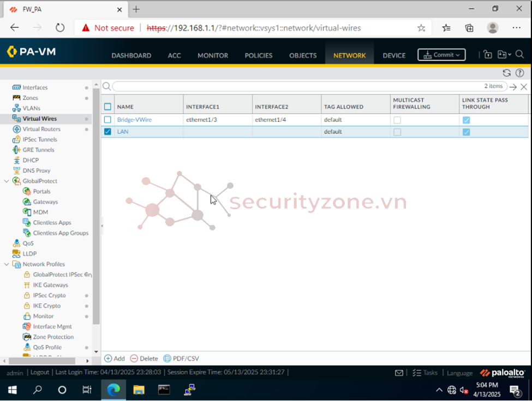Screen dimensions: 532x401
Task: Click the sidebar horizontal scrollbar
Action: pos(42,361)
